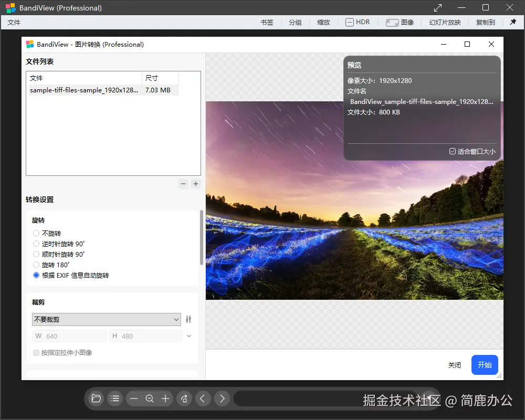The height and width of the screenshot is (420, 525).
Task: Open folder icon in bottom toolbar
Action: click(96, 398)
